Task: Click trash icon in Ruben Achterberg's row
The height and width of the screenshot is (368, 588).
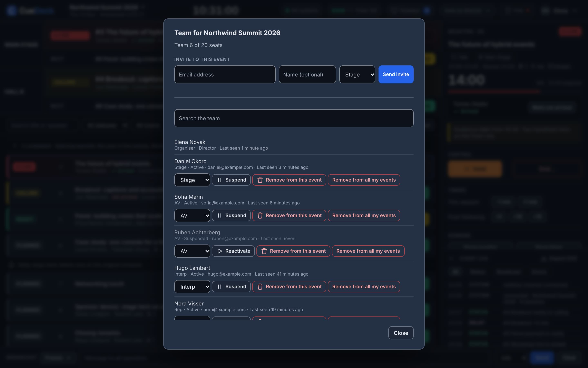Action: point(264,251)
